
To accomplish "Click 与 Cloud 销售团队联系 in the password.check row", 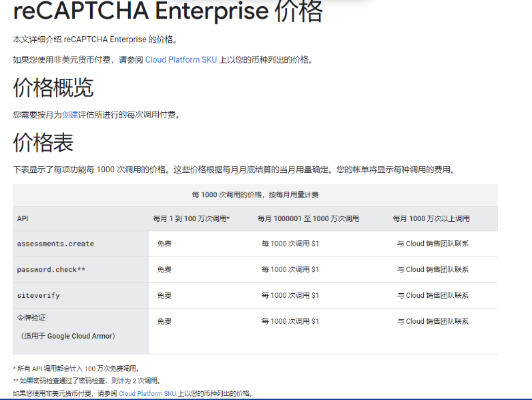I will (x=433, y=270).
